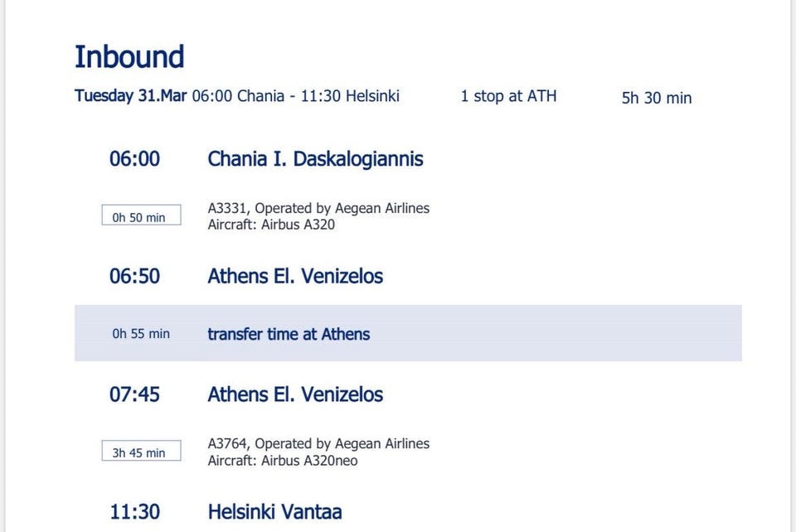Click the 06:50 arrival time
Image resolution: width=796 pixels, height=532 pixels.
(134, 276)
